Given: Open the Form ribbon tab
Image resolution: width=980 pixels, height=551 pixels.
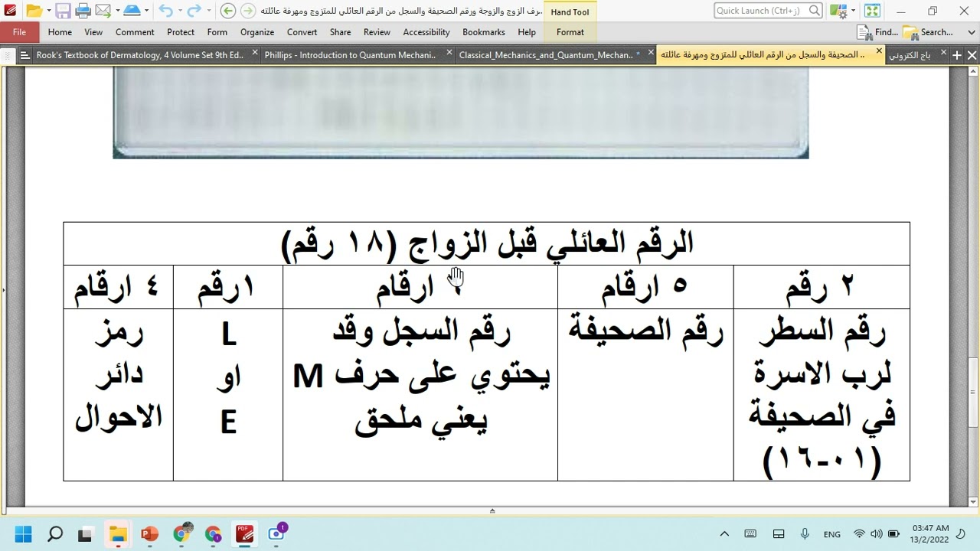Looking at the screenshot, I should point(217,32).
